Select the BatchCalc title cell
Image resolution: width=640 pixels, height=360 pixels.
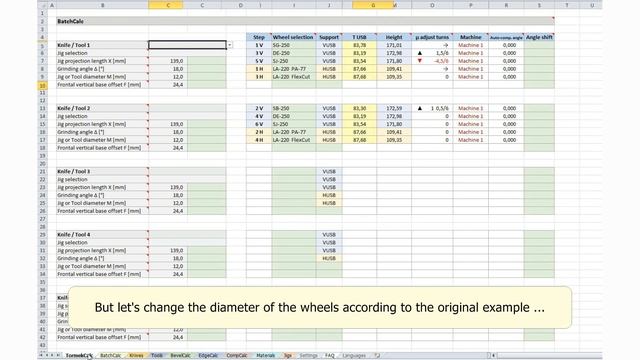point(305,21)
